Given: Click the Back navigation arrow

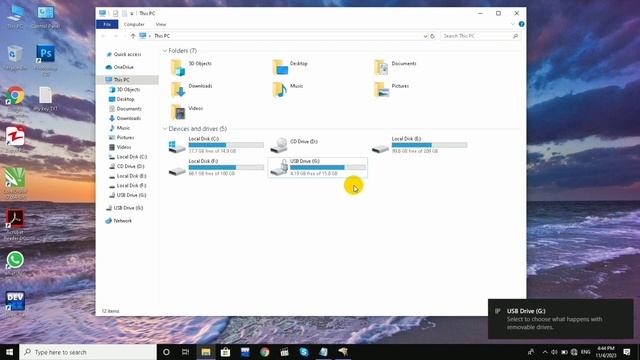Looking at the screenshot, I should [x=104, y=36].
